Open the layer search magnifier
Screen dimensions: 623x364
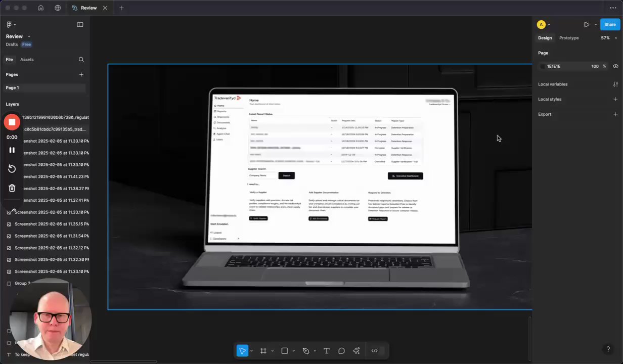tap(81, 60)
